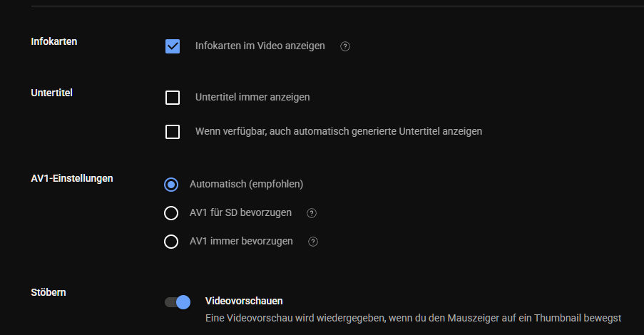Turn off the Videovorschauen toggle switch
Viewport: 644px width, 335px height.
click(x=178, y=302)
